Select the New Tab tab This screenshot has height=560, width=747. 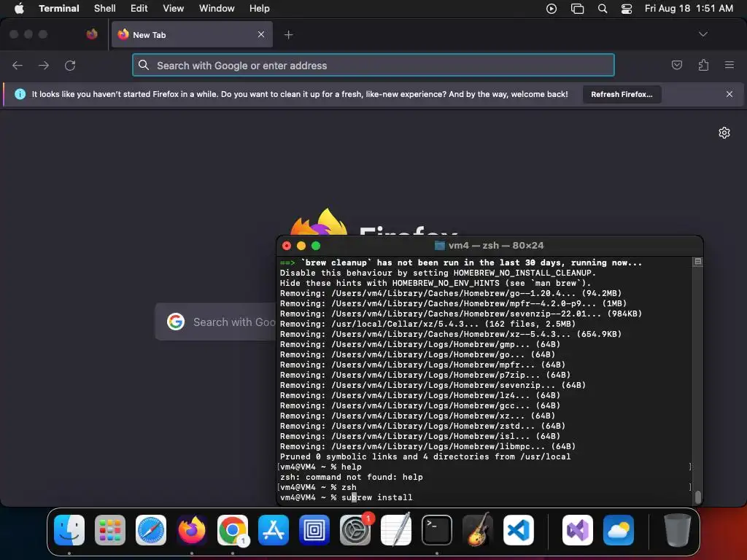click(x=192, y=34)
